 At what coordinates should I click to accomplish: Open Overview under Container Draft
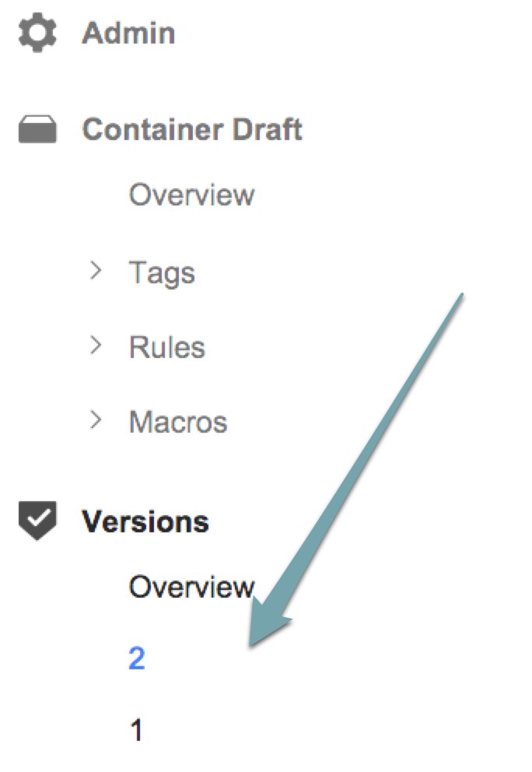[191, 195]
